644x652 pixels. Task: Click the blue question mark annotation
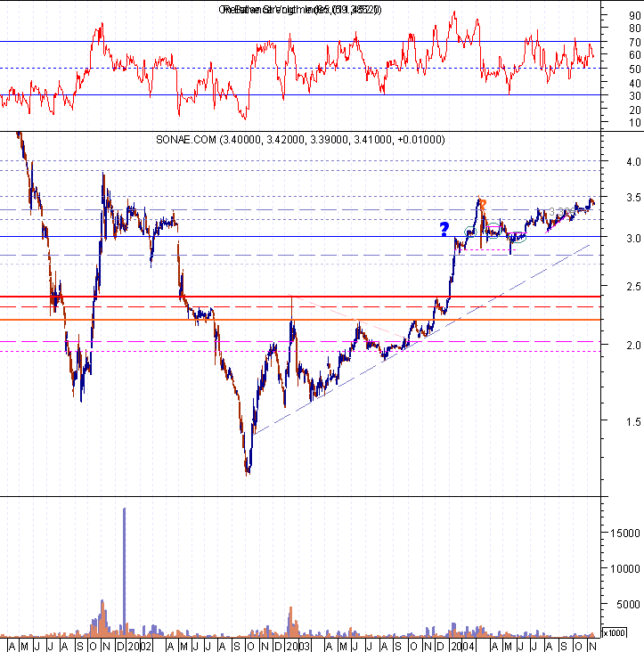[x=444, y=229]
